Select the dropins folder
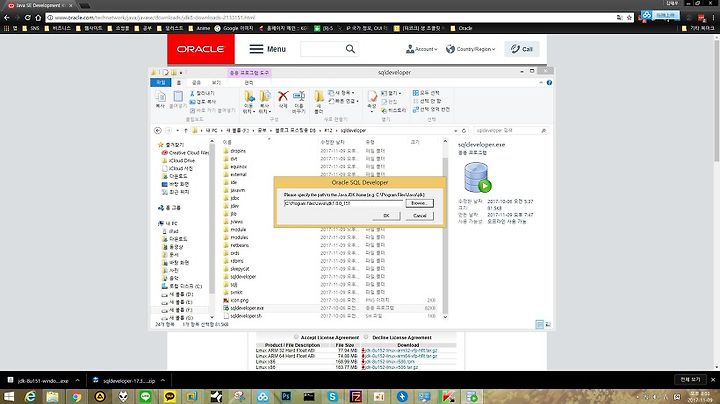The height and width of the screenshot is (404, 720). [x=238, y=151]
